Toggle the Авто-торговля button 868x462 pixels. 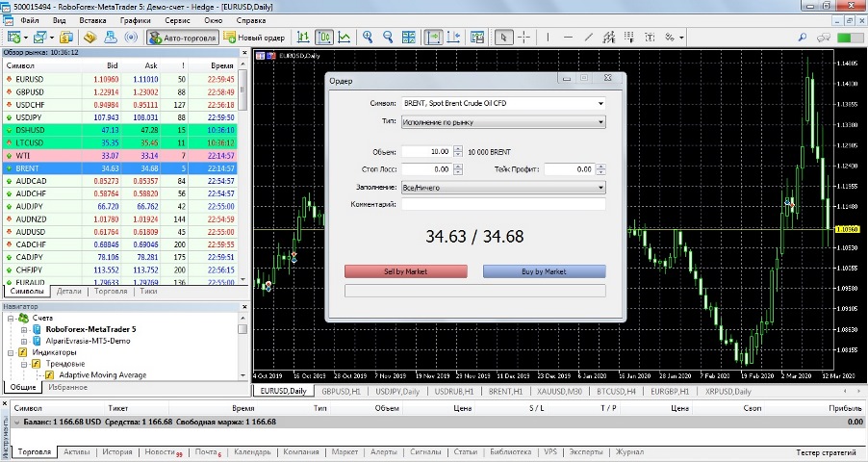(183, 38)
